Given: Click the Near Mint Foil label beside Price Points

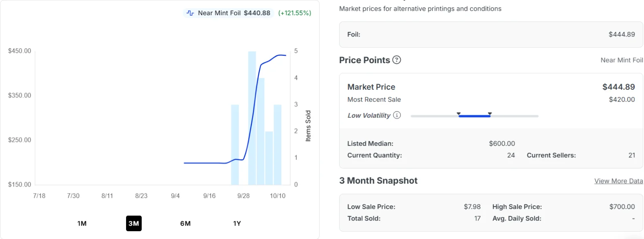Looking at the screenshot, I should point(622,60).
